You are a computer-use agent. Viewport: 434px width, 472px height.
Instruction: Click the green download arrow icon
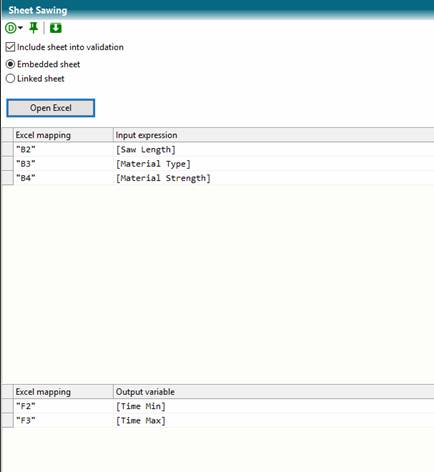[x=56, y=28]
